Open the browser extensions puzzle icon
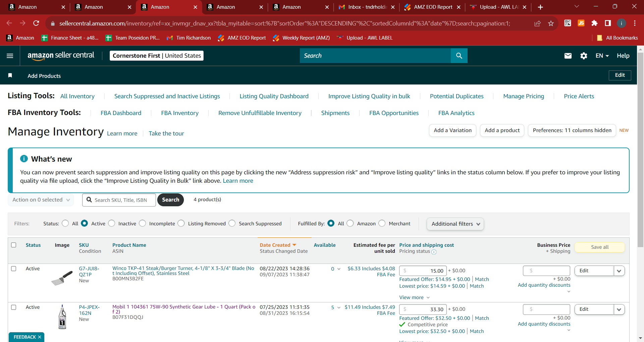 click(x=594, y=23)
